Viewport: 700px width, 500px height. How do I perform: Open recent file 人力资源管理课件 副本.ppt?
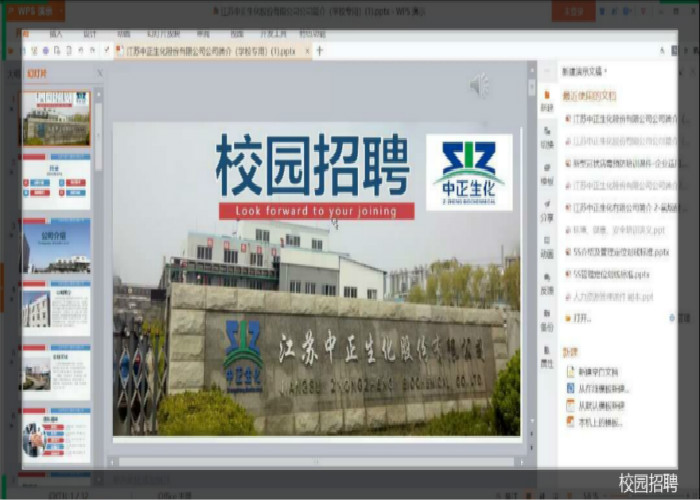(609, 296)
